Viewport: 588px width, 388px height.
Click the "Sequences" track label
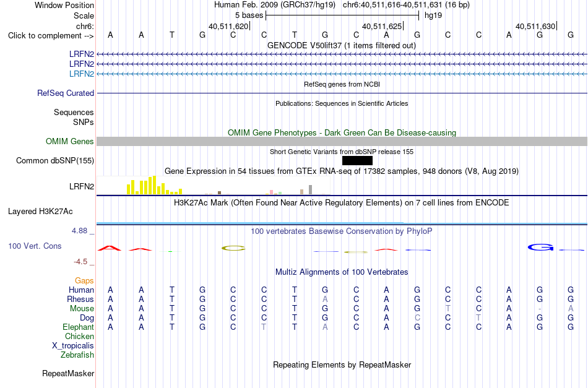(x=74, y=113)
